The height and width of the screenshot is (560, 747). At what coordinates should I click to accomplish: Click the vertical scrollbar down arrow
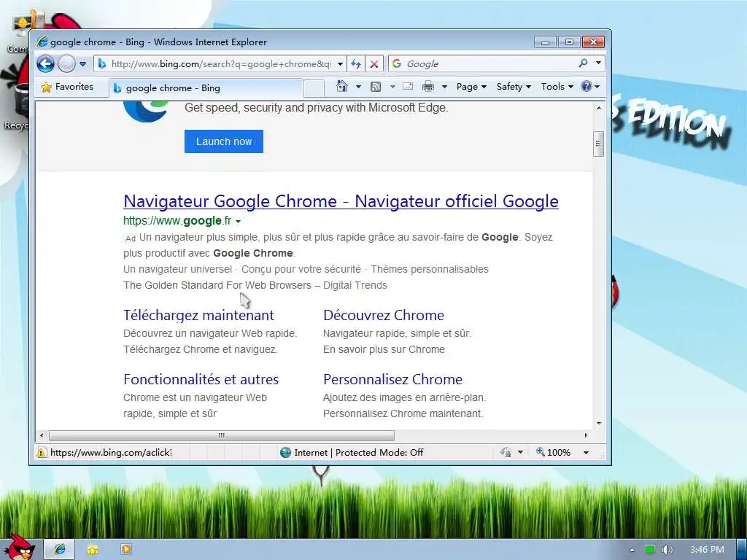599,424
